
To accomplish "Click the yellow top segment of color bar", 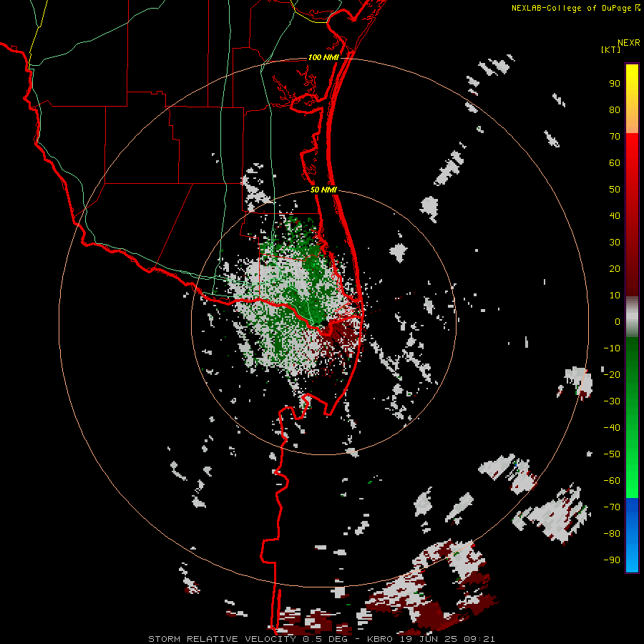I will (x=632, y=99).
